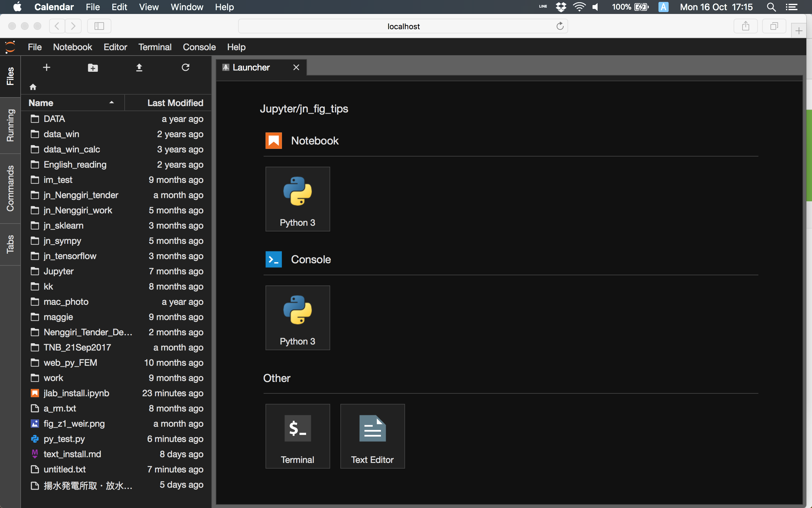Click Safari forward navigation arrow
812x508 pixels.
tap(73, 26)
